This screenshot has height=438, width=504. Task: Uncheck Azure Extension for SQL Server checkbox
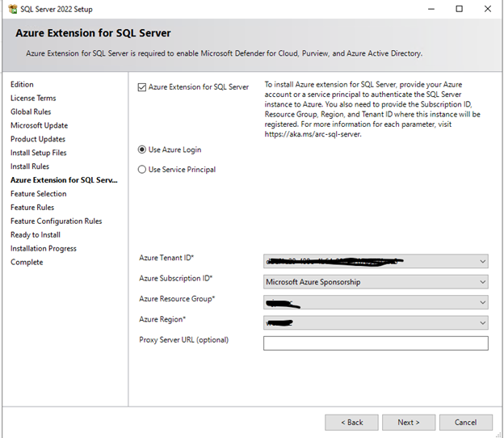pyautogui.click(x=142, y=87)
